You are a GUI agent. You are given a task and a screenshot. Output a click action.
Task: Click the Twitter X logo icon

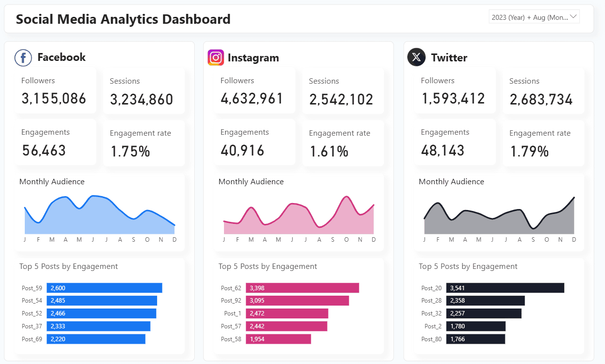(x=416, y=57)
